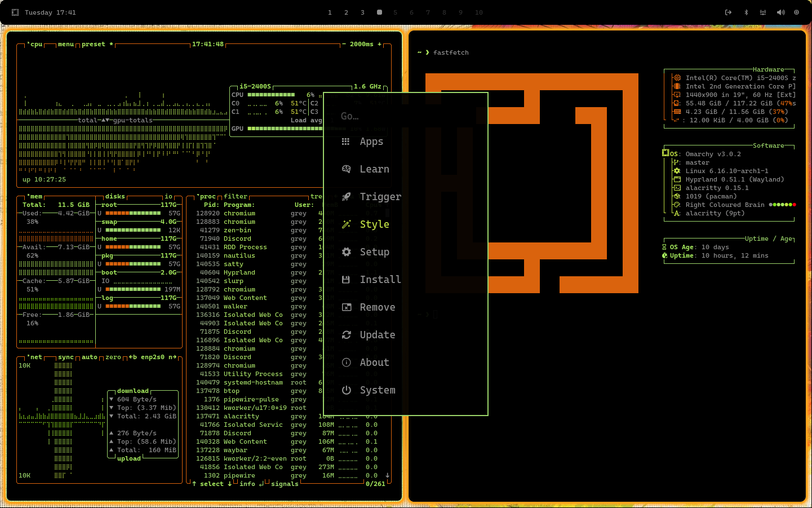Increase the 2000ms update interval with plus

click(379, 45)
